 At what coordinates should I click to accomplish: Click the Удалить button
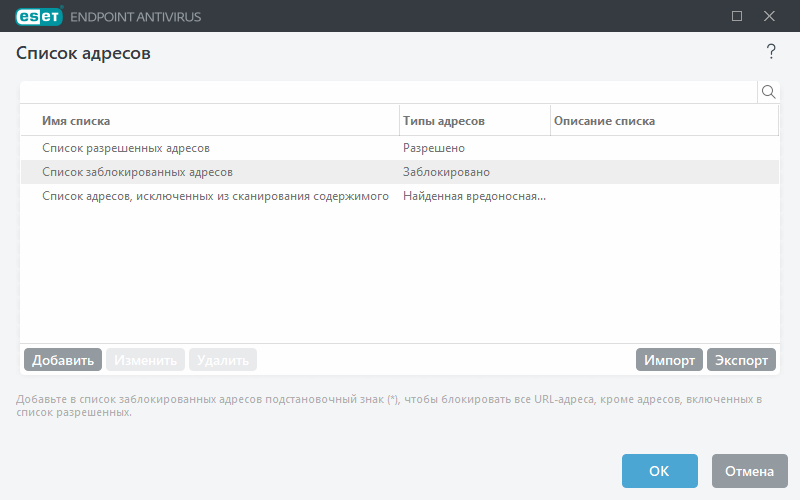223,360
